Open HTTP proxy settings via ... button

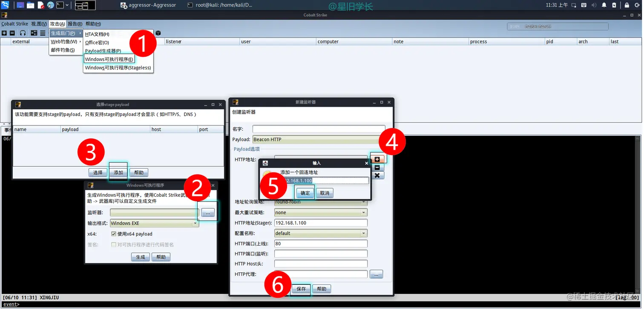[x=377, y=274]
